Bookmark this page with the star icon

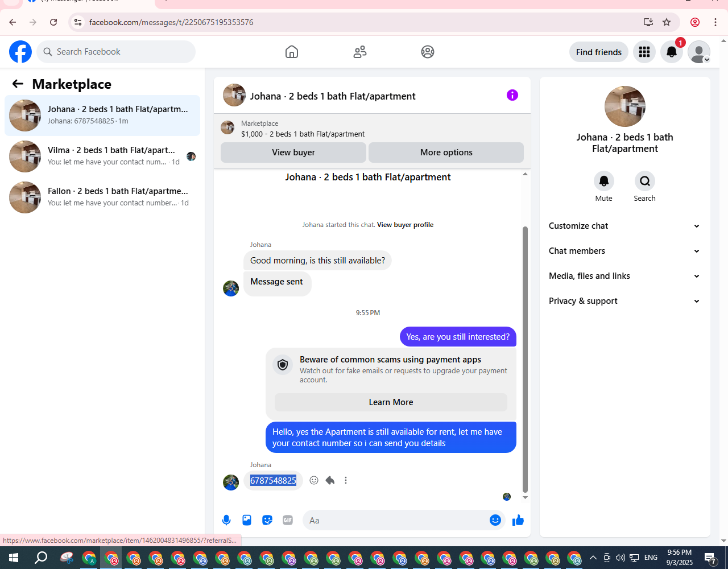(x=667, y=22)
